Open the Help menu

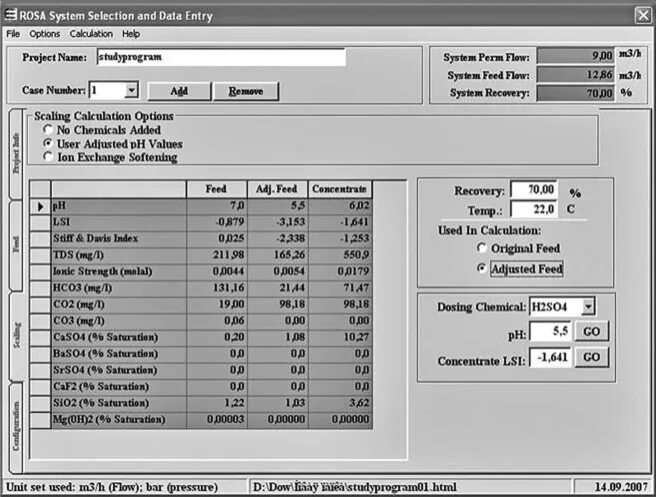tap(131, 34)
